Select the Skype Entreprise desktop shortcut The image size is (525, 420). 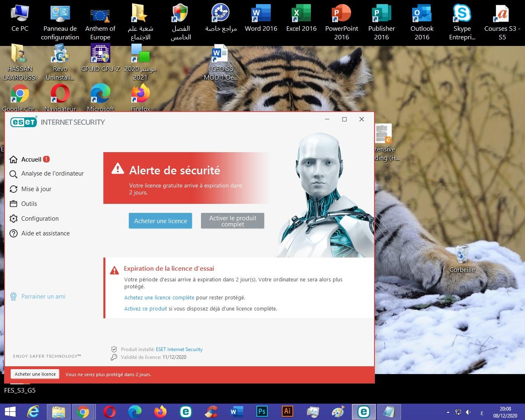point(462,23)
